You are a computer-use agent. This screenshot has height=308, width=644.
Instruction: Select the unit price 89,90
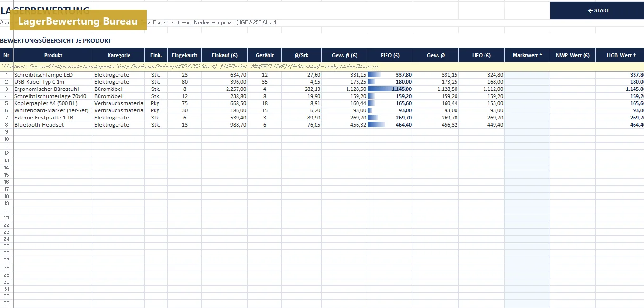tap(302, 118)
